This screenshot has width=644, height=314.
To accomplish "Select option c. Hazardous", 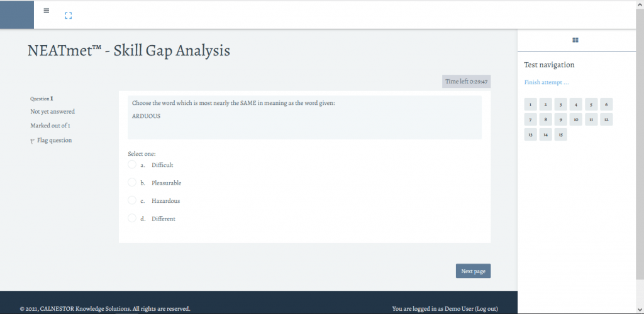I will coord(132,200).
